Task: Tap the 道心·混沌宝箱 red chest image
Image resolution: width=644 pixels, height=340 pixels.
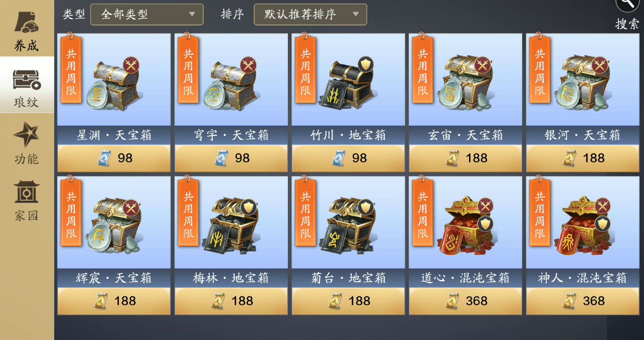Action: tap(466, 225)
